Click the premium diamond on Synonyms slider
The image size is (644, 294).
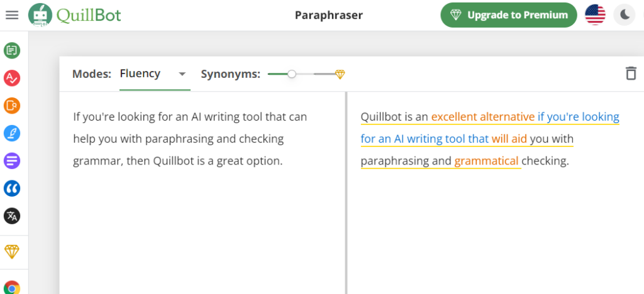point(340,74)
